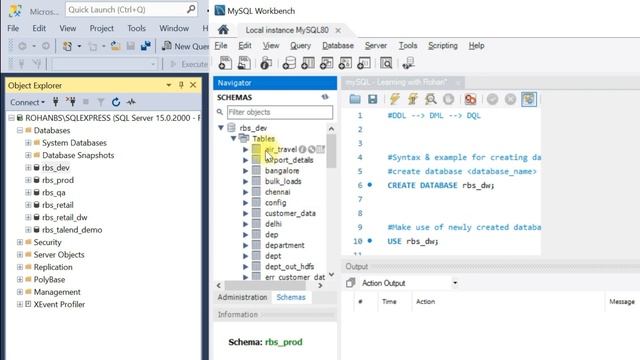The width and height of the screenshot is (640, 360).
Task: Click the search table data icon
Action: click(x=386, y=63)
